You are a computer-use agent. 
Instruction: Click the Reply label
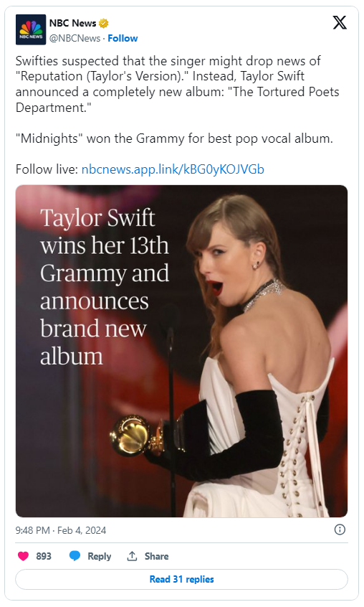[x=100, y=556]
